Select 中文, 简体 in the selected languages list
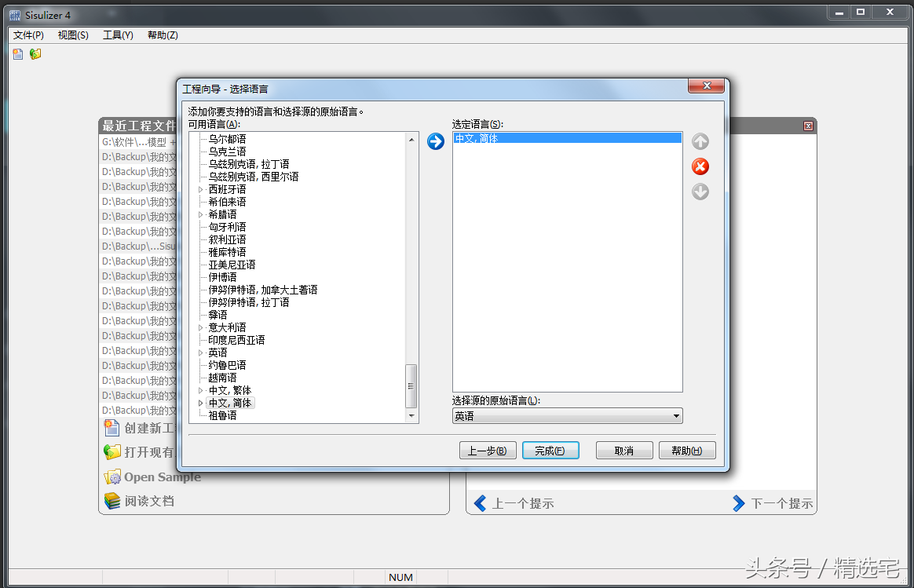The width and height of the screenshot is (914, 588). (567, 138)
